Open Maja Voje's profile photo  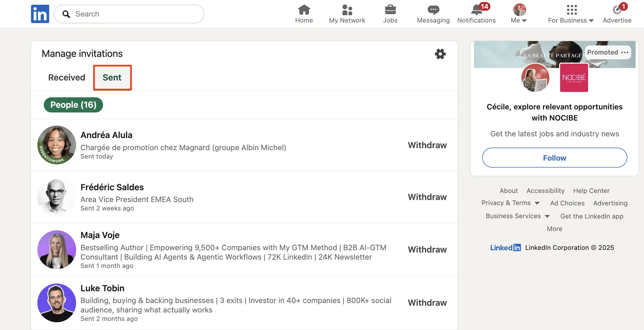(57, 250)
